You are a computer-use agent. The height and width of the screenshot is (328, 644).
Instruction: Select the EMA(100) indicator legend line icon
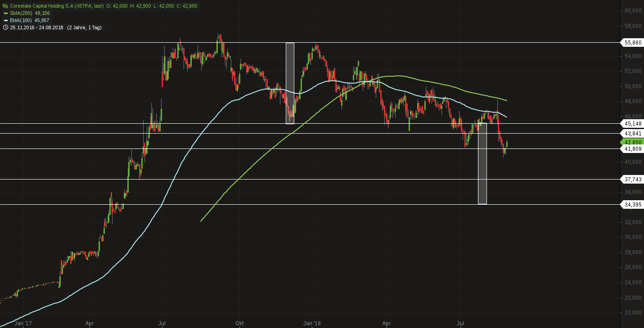tap(6, 20)
